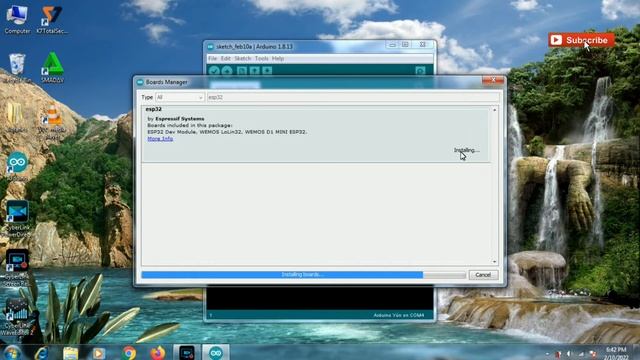This screenshot has width=640, height=360.
Task: Click the volume icon in the system tray
Action: pos(569,354)
